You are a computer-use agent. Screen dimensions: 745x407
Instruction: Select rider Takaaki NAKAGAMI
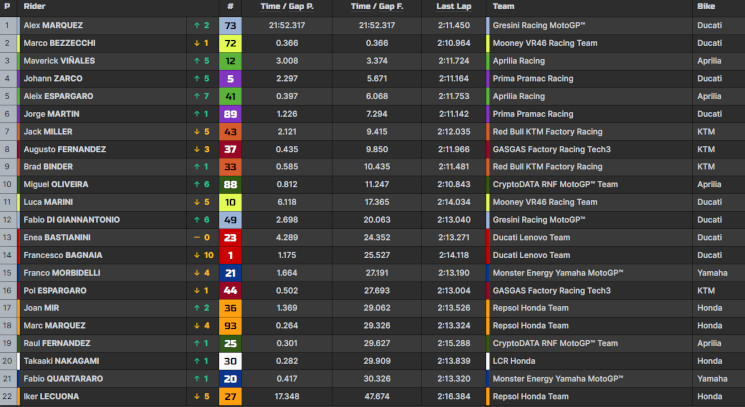61,361
